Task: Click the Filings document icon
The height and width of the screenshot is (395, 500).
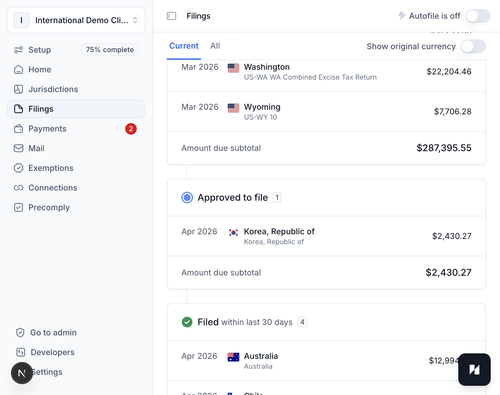Action: (x=18, y=109)
